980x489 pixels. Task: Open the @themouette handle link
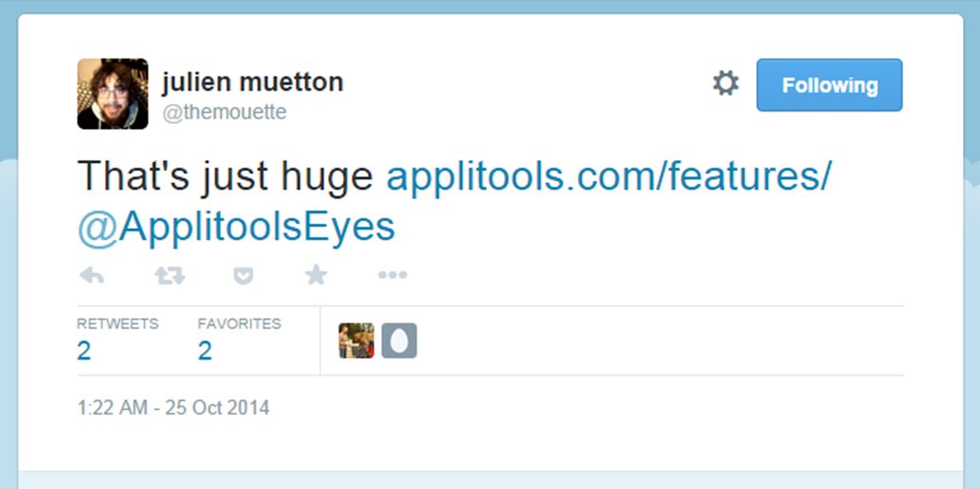[224, 113]
